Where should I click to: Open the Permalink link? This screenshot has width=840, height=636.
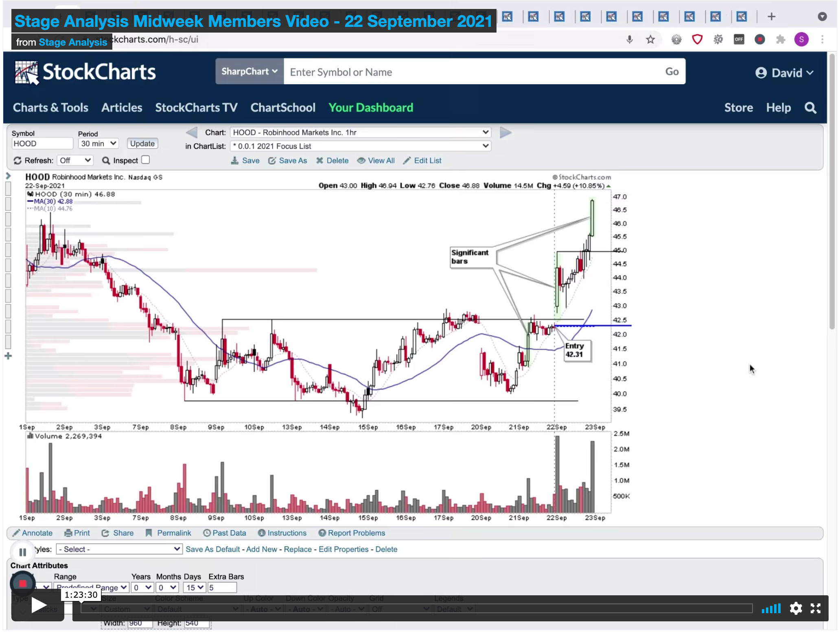click(174, 533)
